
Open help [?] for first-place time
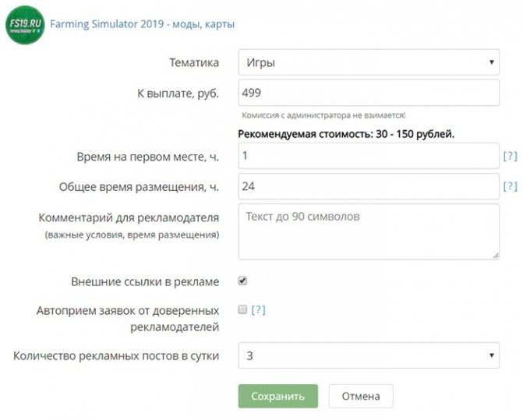pyautogui.click(x=510, y=157)
